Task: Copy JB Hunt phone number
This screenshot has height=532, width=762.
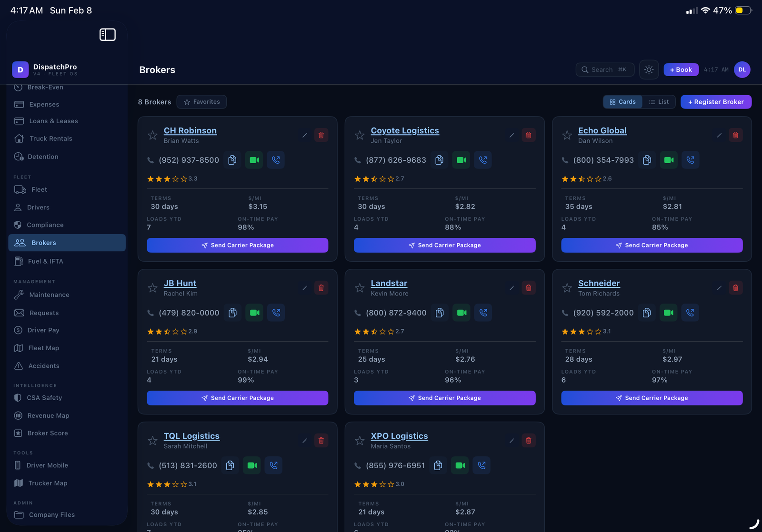Action: click(x=232, y=313)
